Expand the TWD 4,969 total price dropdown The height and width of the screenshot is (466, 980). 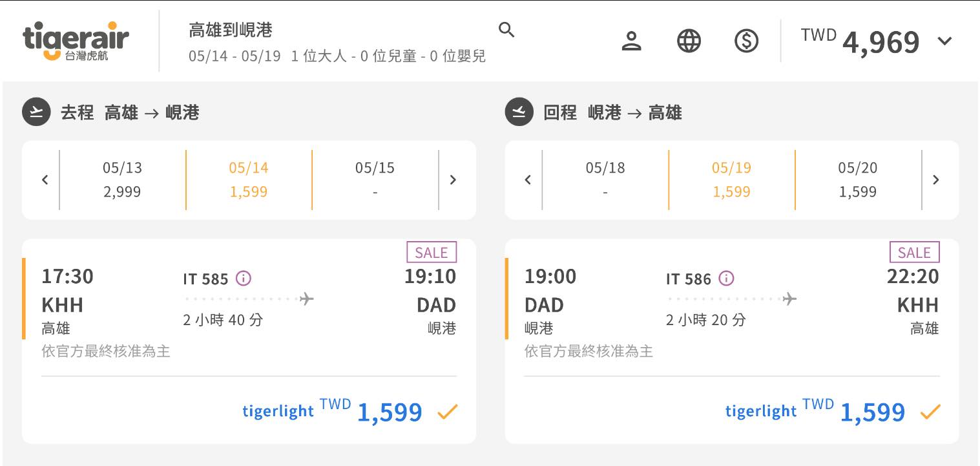[944, 41]
